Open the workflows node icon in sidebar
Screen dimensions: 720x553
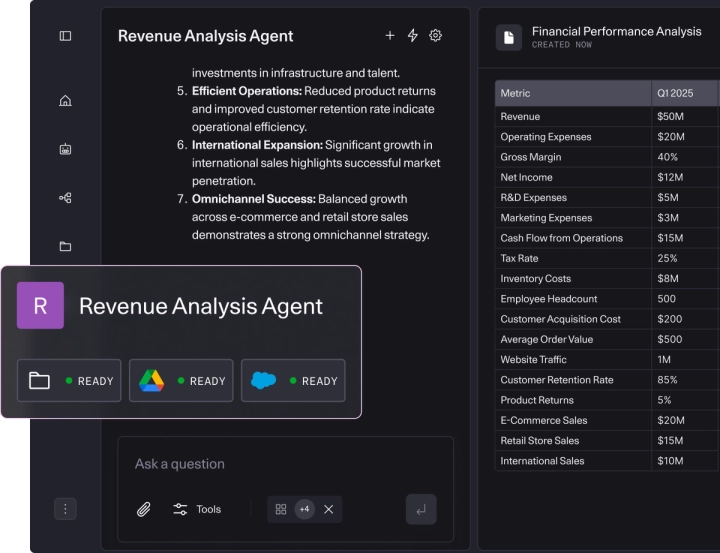65,198
